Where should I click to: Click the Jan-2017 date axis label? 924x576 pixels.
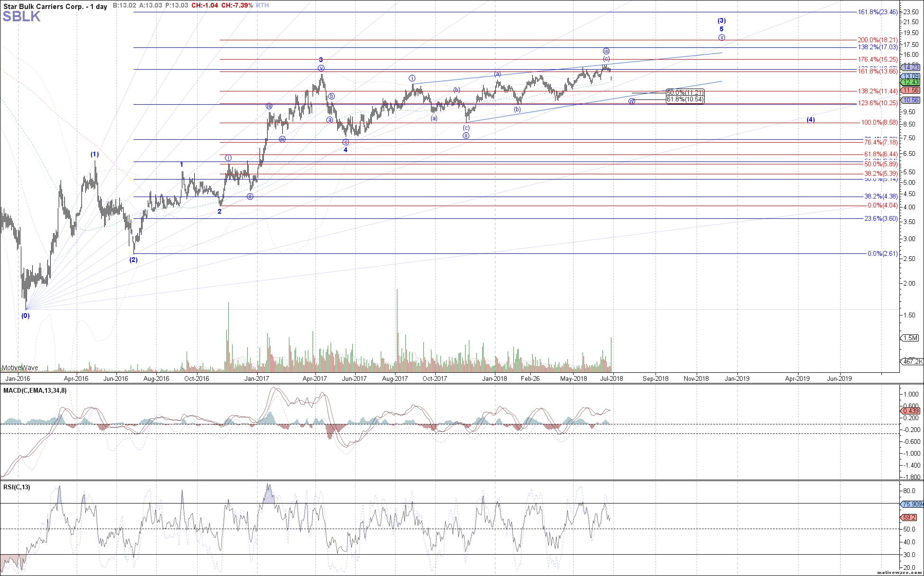pos(257,378)
